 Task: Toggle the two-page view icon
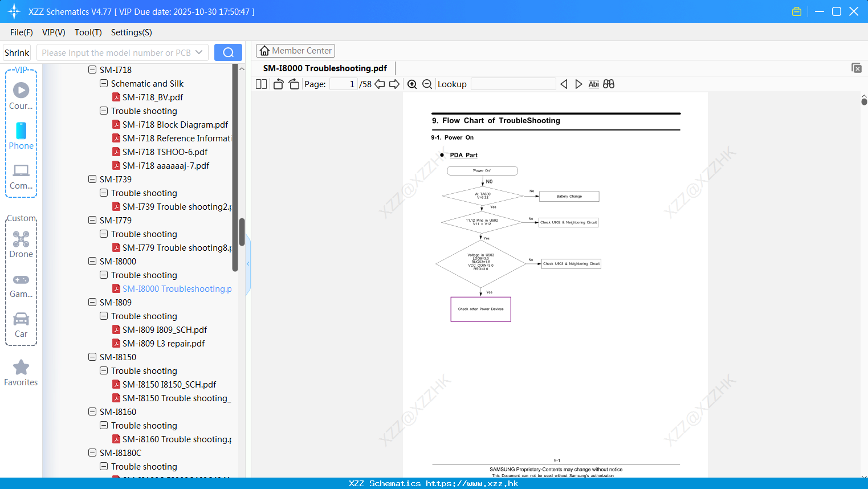point(261,84)
